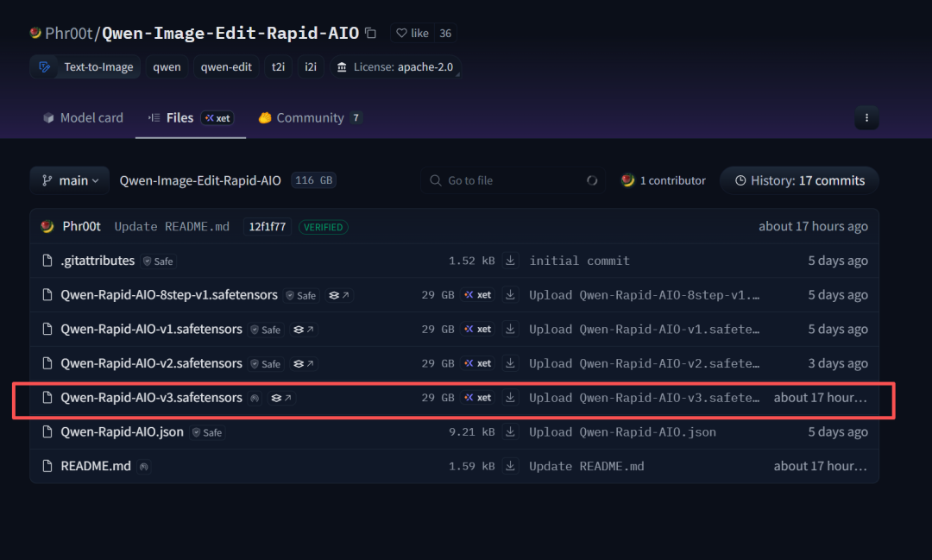Open pointer details for Qwen-Rapid-AIO-v2.safetensors
Screen dimensions: 932x560
(304, 364)
